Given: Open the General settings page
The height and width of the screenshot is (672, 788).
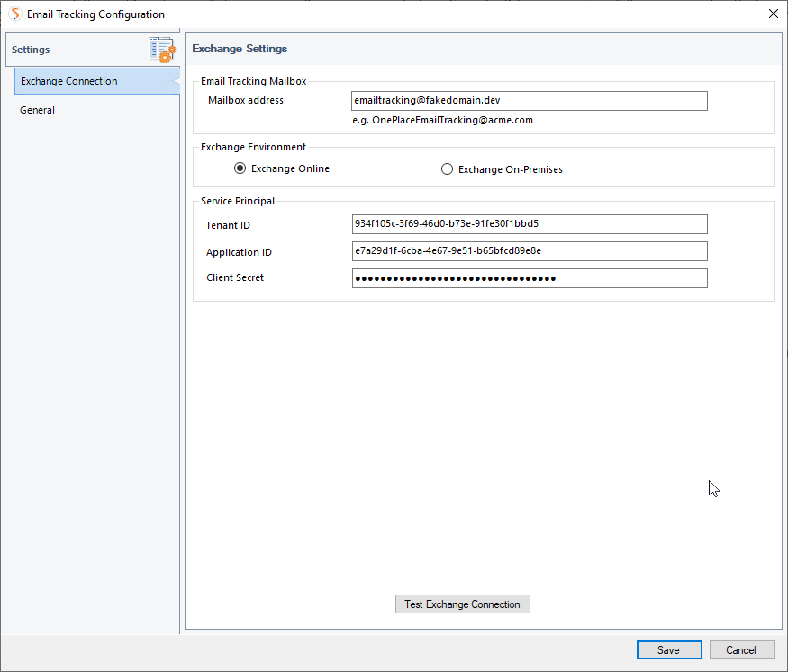Looking at the screenshot, I should pos(38,110).
